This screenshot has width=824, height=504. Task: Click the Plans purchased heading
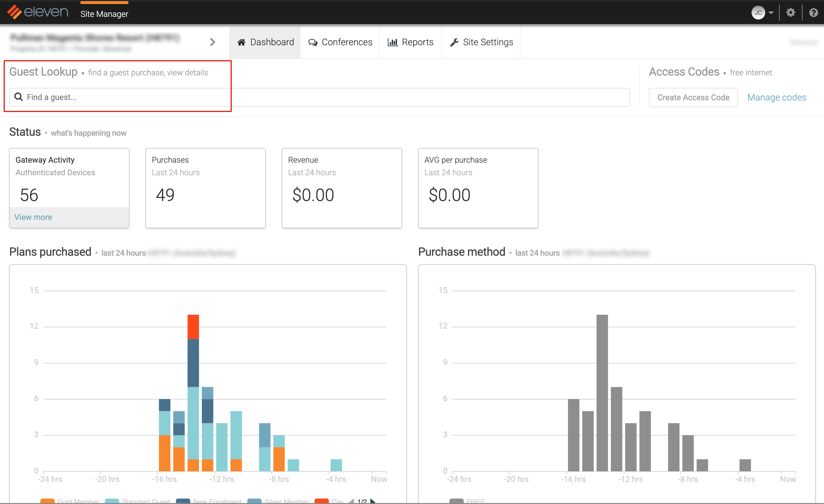point(50,252)
